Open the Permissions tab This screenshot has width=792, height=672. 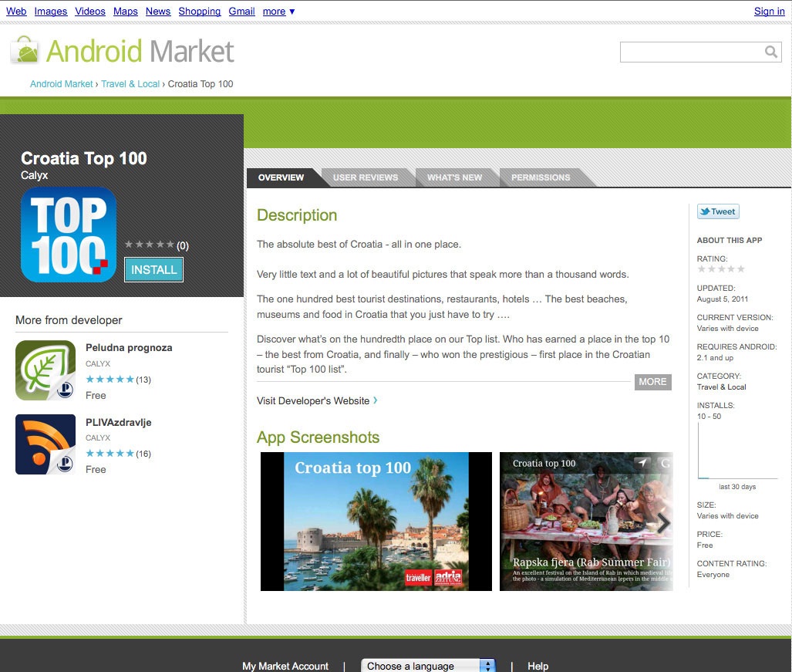click(541, 177)
